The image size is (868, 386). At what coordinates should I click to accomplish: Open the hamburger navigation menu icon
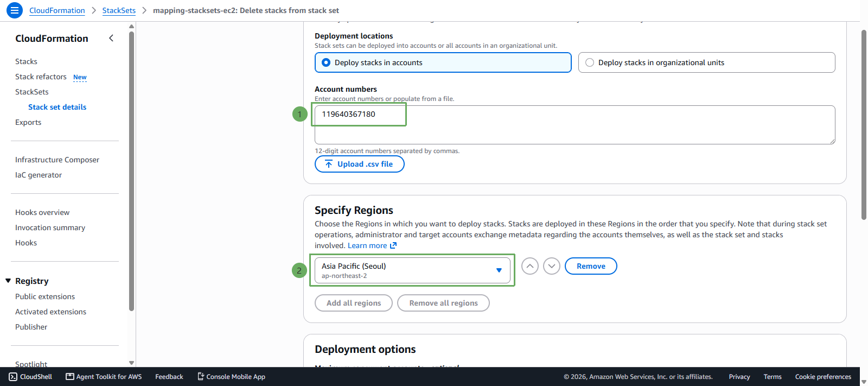tap(15, 10)
